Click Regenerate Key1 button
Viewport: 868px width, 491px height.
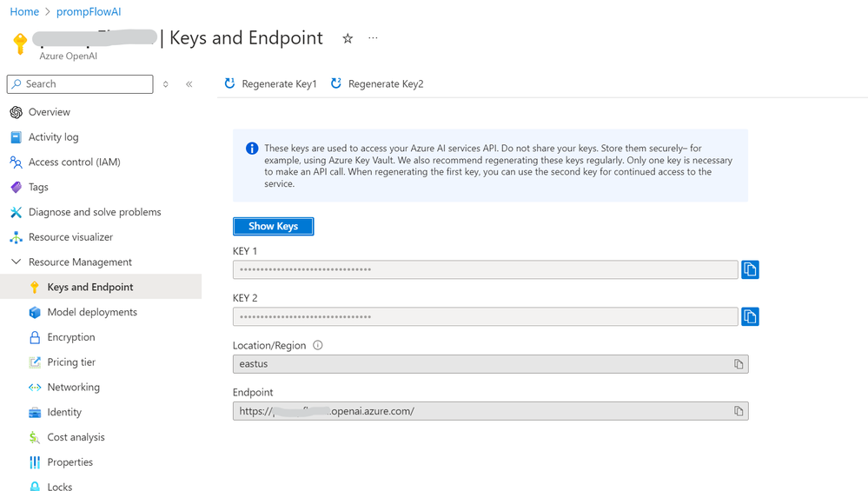(x=271, y=83)
